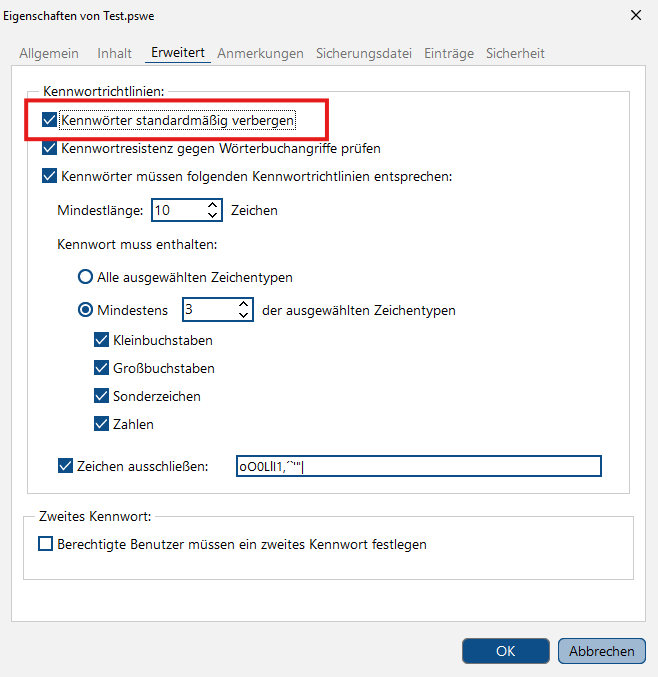The height and width of the screenshot is (677, 658).
Task: Close the Eigenschaften von Test.pswe dialog
Action: [636, 16]
